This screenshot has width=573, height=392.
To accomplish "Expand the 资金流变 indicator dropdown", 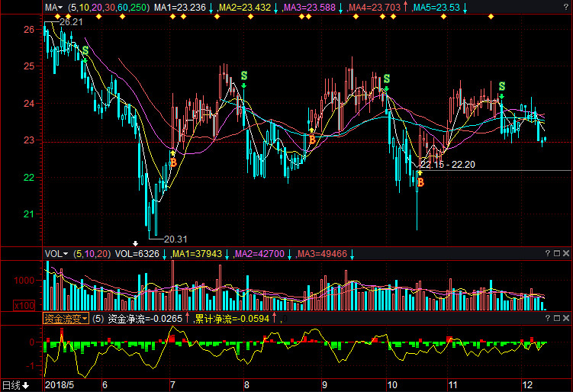I will click(x=66, y=318).
